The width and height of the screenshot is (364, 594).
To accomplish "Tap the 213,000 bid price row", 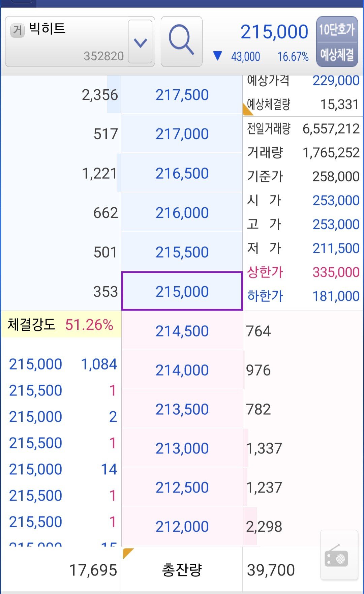I will point(182,448).
